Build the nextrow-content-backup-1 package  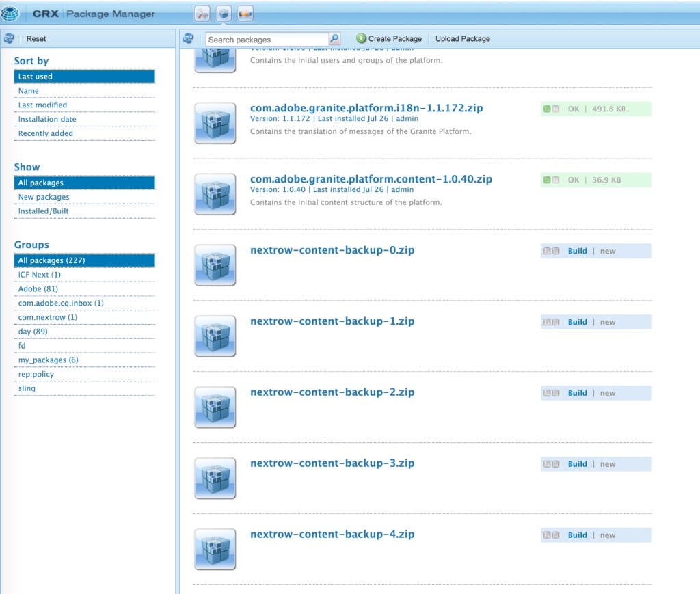tap(577, 322)
